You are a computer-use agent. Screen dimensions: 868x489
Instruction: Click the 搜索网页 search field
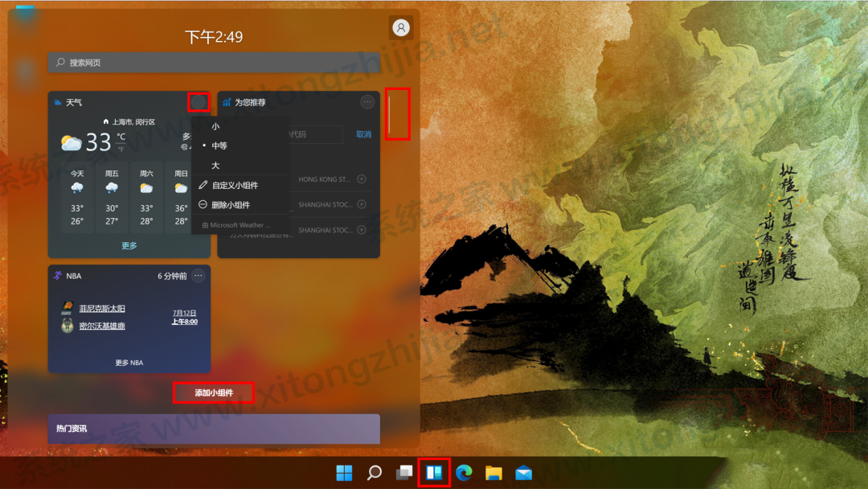coord(214,62)
